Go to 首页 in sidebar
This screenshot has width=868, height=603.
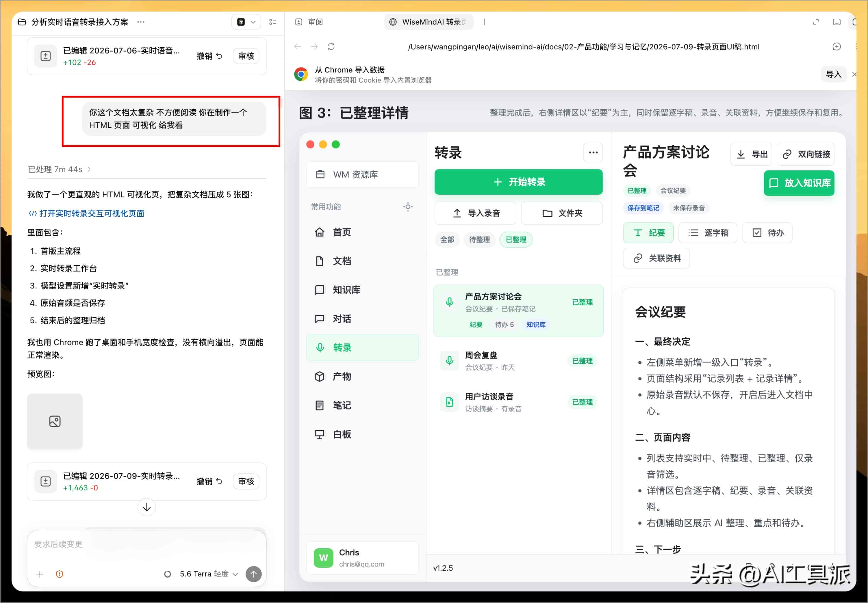pos(362,232)
